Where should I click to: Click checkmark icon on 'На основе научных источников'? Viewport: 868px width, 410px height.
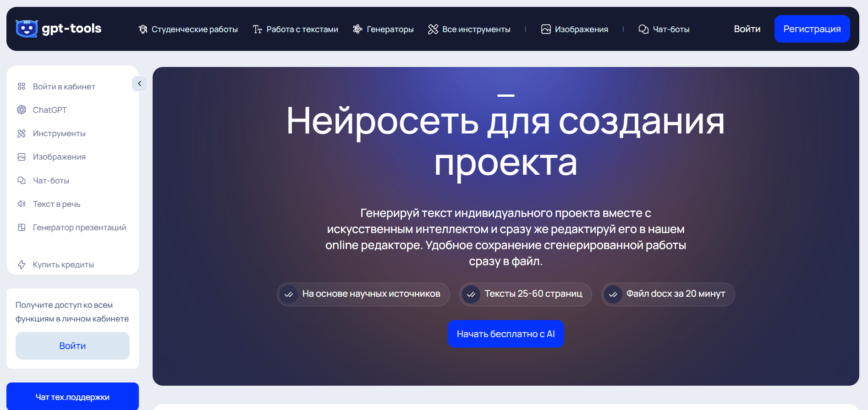click(289, 294)
